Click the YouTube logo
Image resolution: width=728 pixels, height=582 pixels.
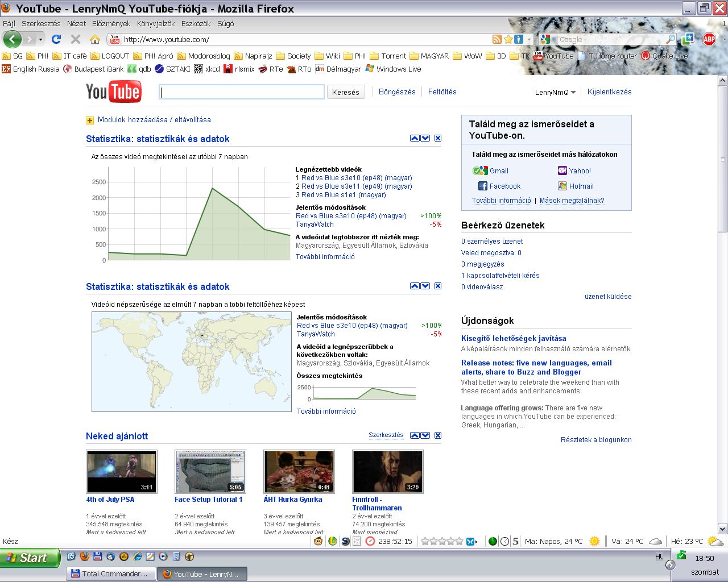pos(113,92)
